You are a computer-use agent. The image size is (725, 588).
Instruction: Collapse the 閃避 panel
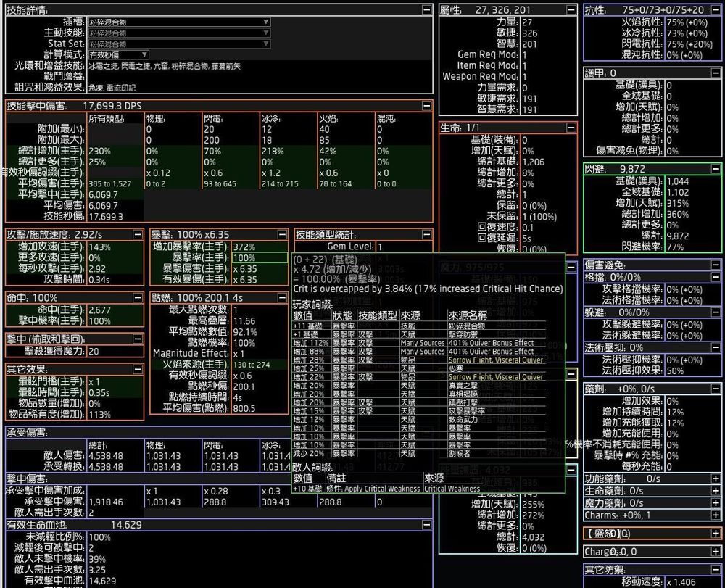717,168
